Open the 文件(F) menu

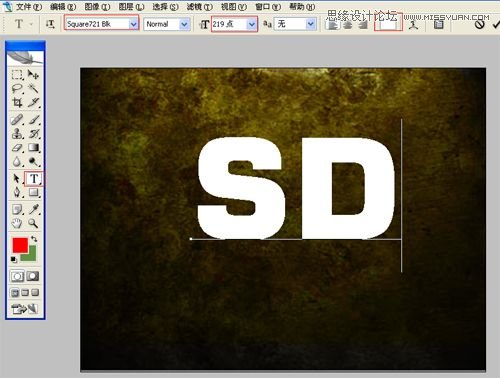[28, 6]
